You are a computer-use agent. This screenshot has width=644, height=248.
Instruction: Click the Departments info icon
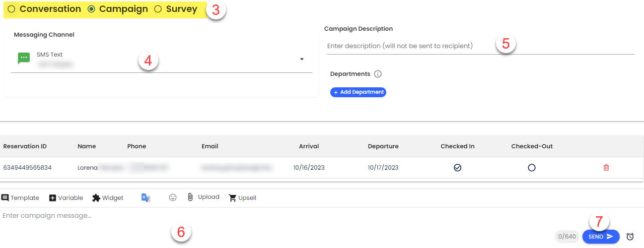click(x=378, y=74)
